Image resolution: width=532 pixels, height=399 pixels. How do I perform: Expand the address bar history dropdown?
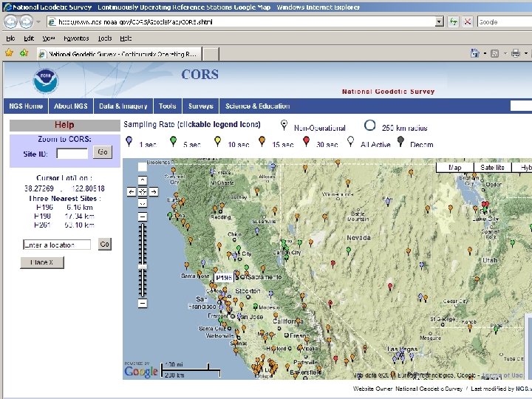tap(440, 21)
